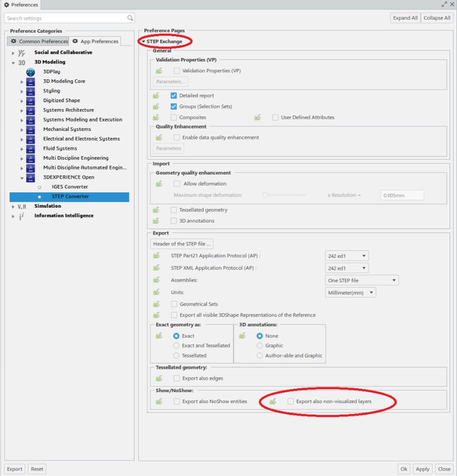Click the Apply button
This screenshot has height=476, width=457.
(x=422, y=469)
